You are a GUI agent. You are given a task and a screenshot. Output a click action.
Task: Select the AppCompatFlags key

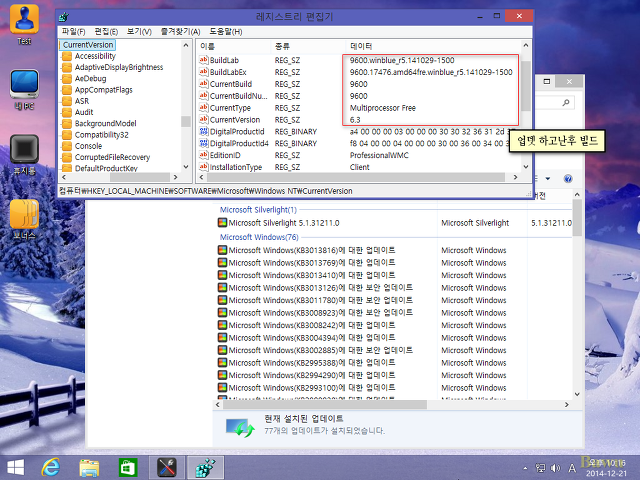point(104,90)
